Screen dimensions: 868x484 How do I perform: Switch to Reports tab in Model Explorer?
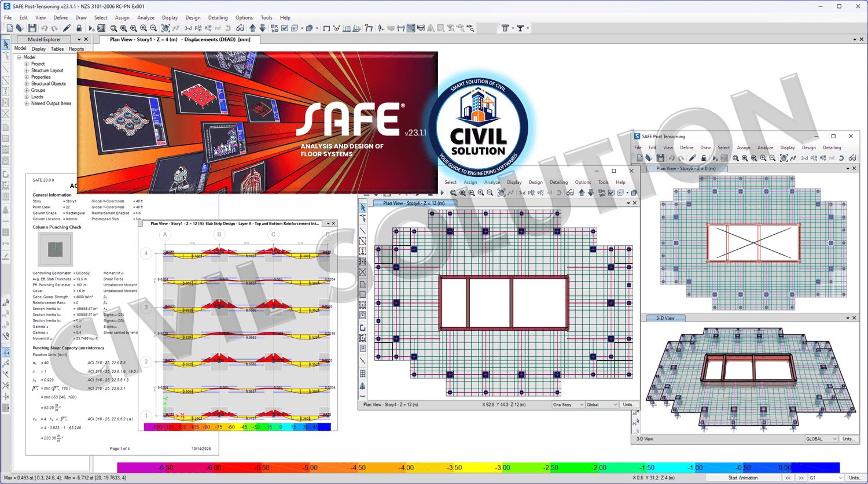76,49
